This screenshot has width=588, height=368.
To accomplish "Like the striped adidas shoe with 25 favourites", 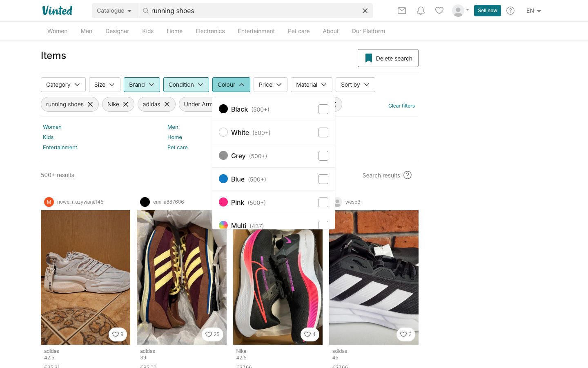I will 212,334.
